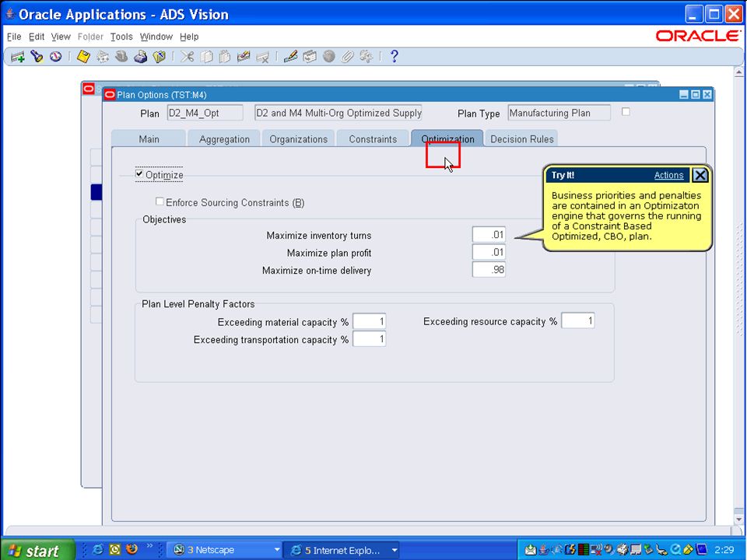Open the Window menu
Image resolution: width=747 pixels, height=560 pixels.
(x=156, y=37)
